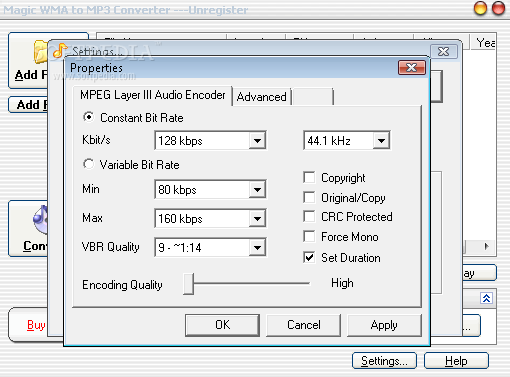This screenshot has height=377, width=510.
Task: Enable the Copyright checkbox
Action: [x=309, y=178]
